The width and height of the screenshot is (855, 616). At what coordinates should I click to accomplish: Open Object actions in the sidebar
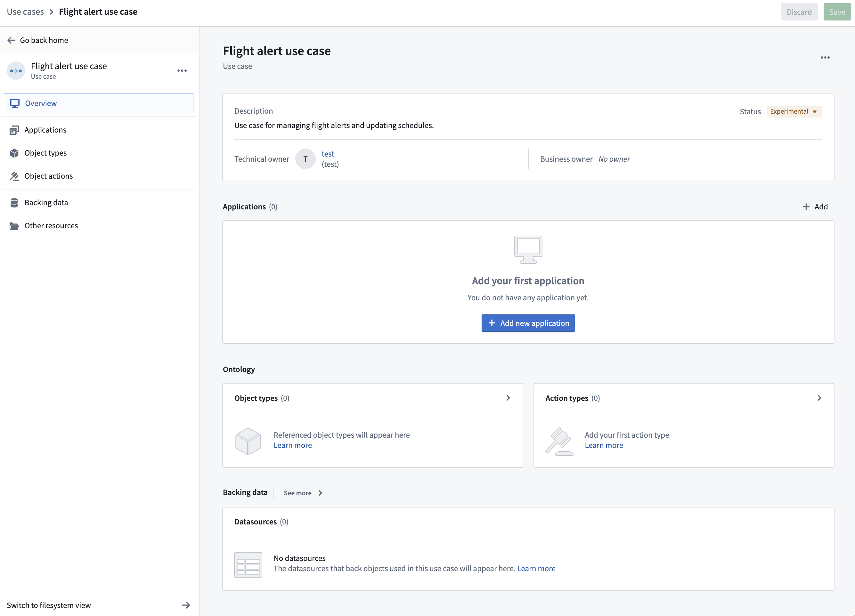pos(98,176)
